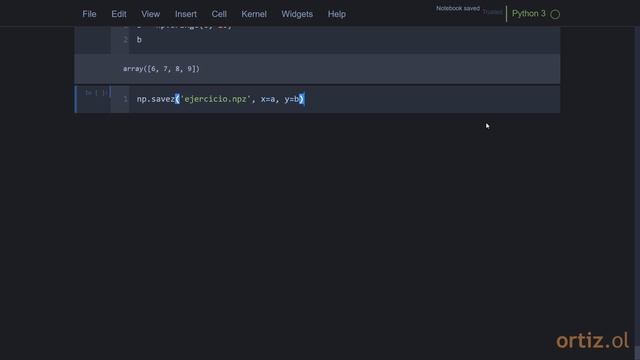Open the File menu
The width and height of the screenshot is (640, 360).
click(89, 14)
